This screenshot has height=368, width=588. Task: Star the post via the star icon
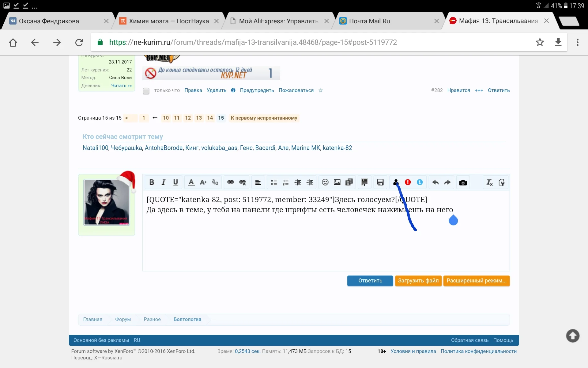[321, 90]
